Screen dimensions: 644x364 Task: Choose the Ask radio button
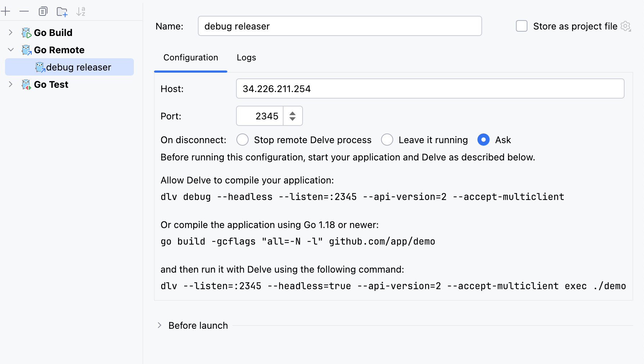483,140
